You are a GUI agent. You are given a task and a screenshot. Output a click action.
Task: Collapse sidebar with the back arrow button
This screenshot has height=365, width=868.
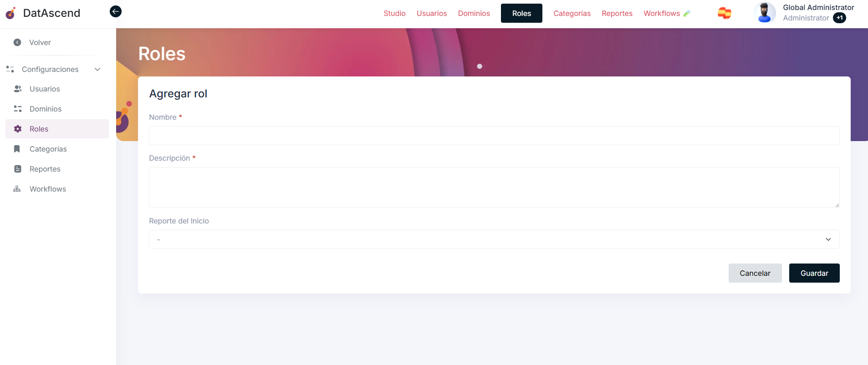tap(116, 11)
